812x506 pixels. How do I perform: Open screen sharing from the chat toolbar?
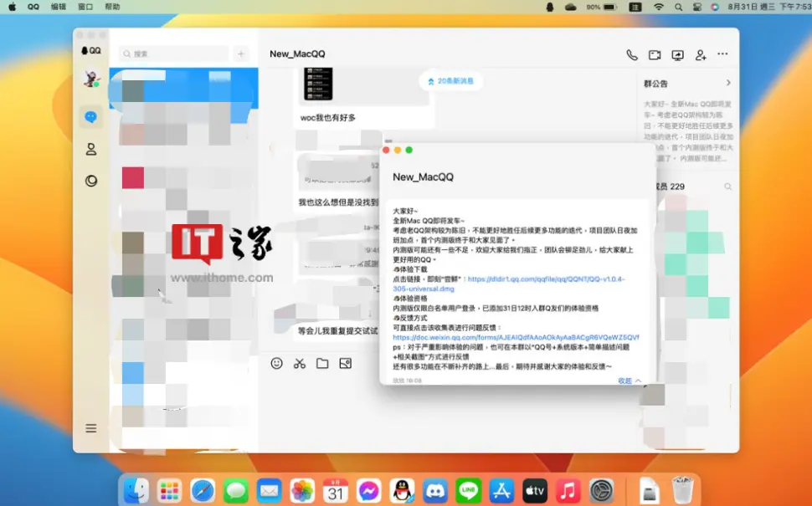[x=676, y=54]
